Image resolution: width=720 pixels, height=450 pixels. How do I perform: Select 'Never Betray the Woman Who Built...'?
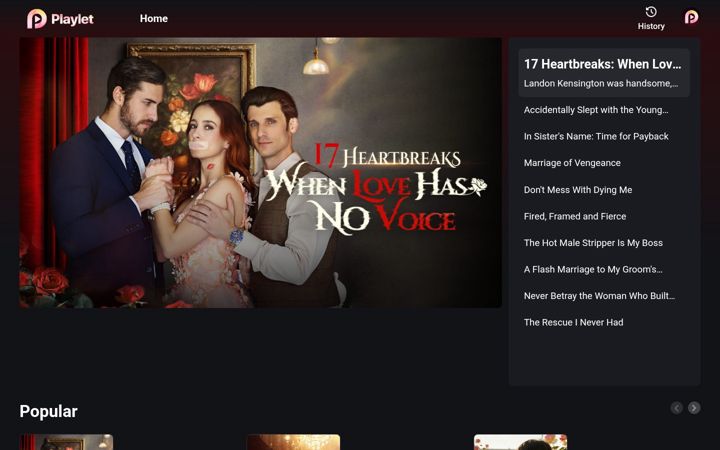click(x=599, y=296)
